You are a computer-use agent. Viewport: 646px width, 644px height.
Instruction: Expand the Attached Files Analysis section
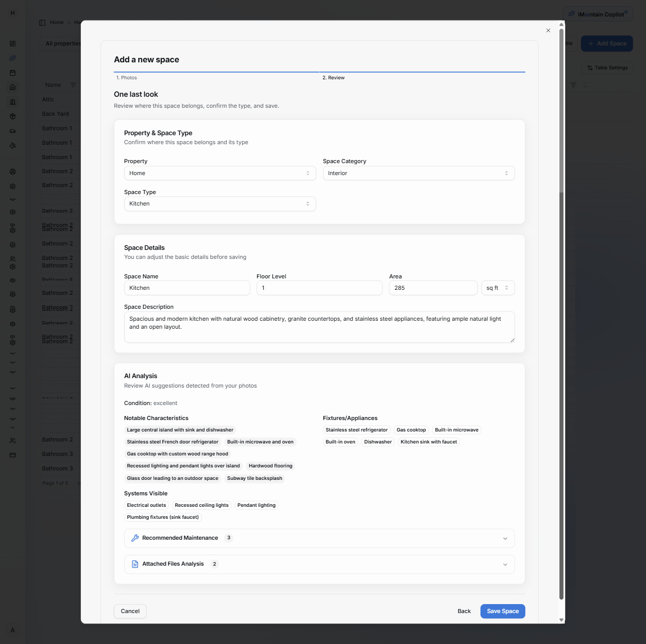tap(319, 564)
